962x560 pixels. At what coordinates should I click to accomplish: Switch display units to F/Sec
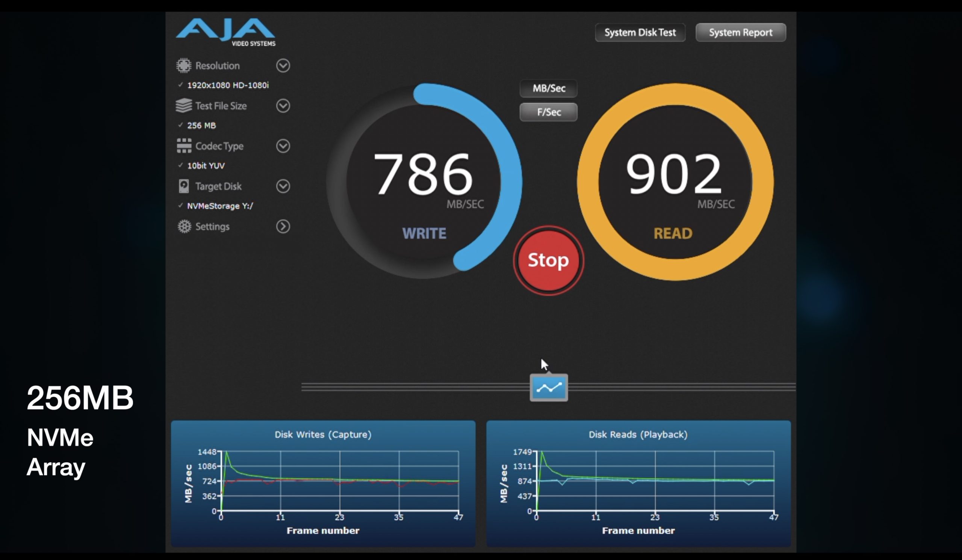point(548,112)
